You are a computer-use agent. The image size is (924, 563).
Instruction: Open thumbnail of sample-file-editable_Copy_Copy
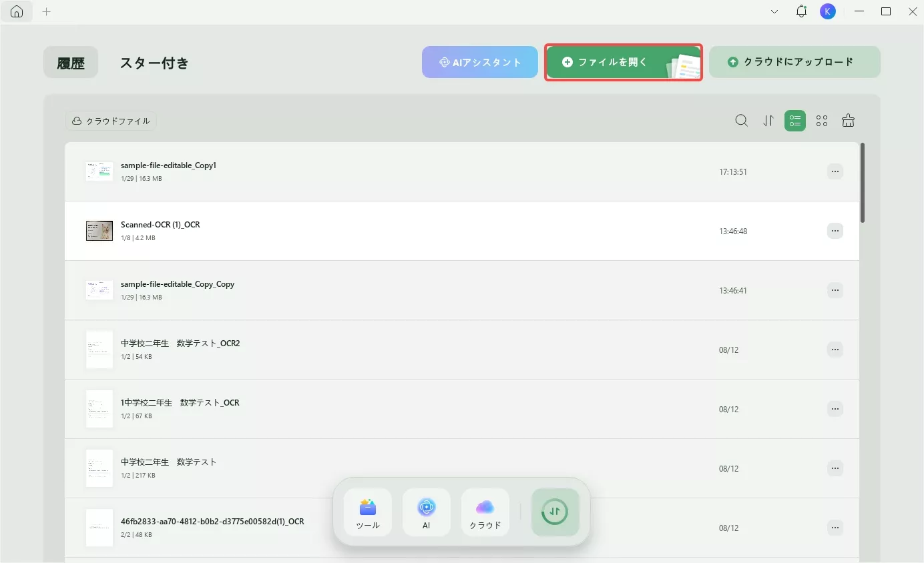pyautogui.click(x=99, y=290)
